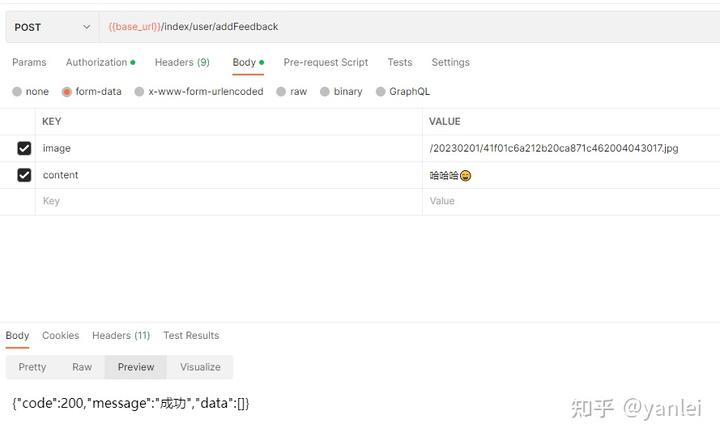Click the VALUE column header
The width and height of the screenshot is (720, 441).
(x=444, y=121)
